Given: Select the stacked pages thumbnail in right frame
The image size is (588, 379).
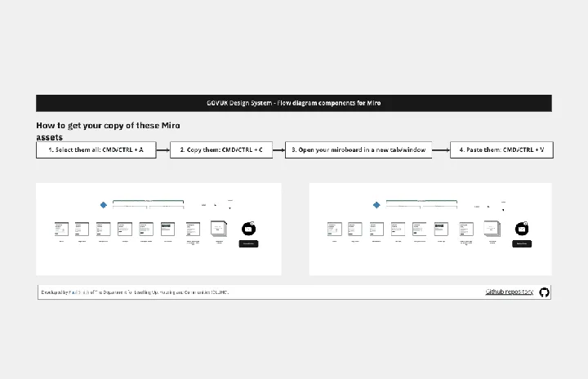Looking at the screenshot, I should pos(492,229).
